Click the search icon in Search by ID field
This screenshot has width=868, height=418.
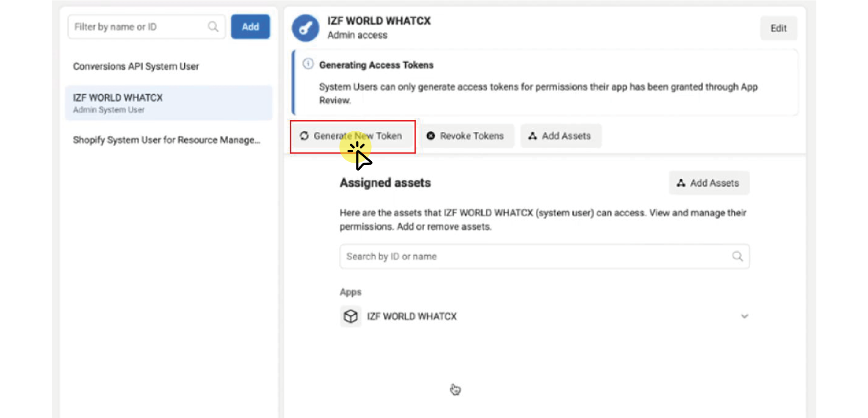[x=737, y=256]
